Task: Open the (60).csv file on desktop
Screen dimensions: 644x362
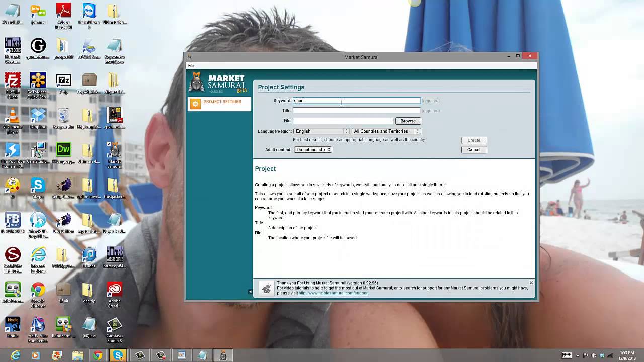Action: tap(89, 327)
